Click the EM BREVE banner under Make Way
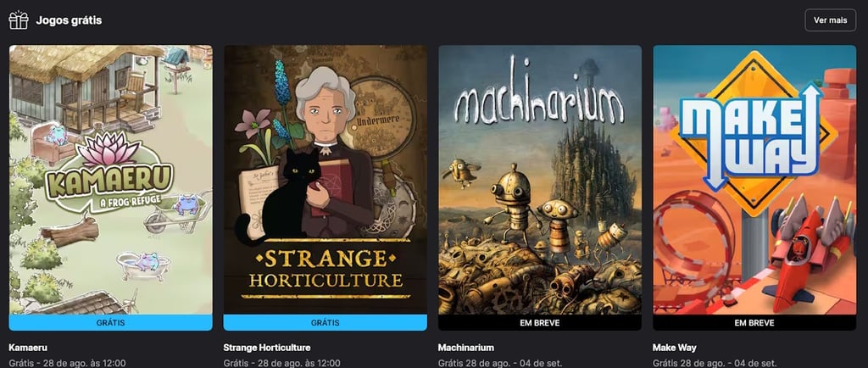This screenshot has width=868, height=368. coord(754,322)
